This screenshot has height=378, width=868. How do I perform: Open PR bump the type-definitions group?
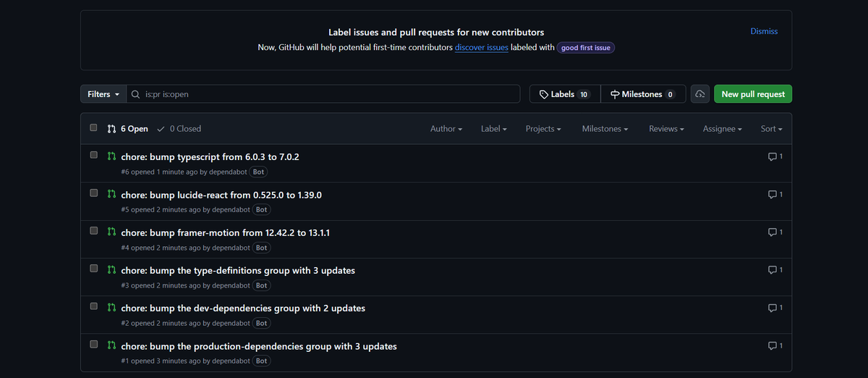tap(238, 270)
